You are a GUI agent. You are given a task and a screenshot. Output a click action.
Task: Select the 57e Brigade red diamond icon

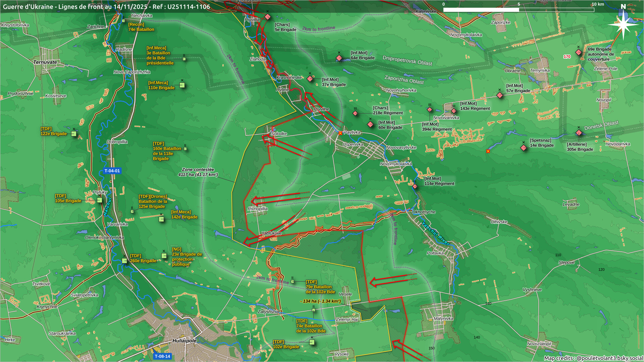(500, 95)
